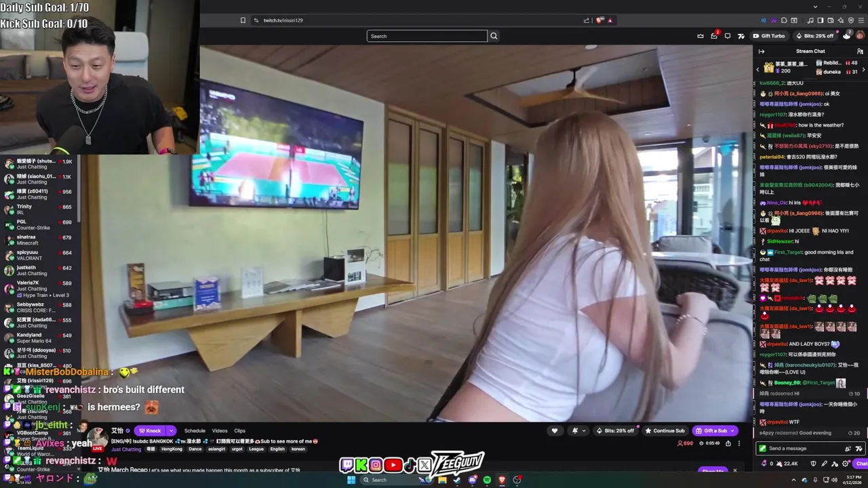Viewport: 868px width, 488px height.
Task: Collapse Stream Chat with arrow icon
Action: click(x=762, y=52)
